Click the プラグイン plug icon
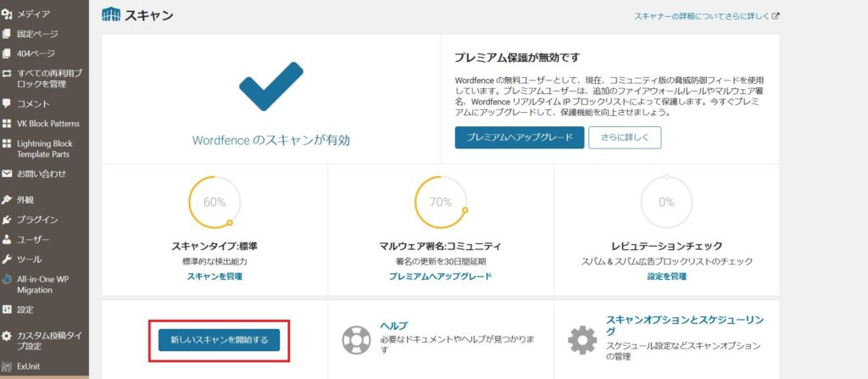Screen dimensions: 868x379 point(7,220)
